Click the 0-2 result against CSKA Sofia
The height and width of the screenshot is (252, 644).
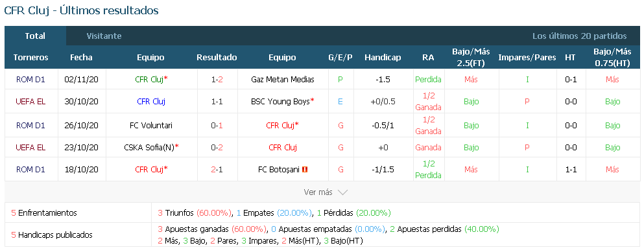217,147
